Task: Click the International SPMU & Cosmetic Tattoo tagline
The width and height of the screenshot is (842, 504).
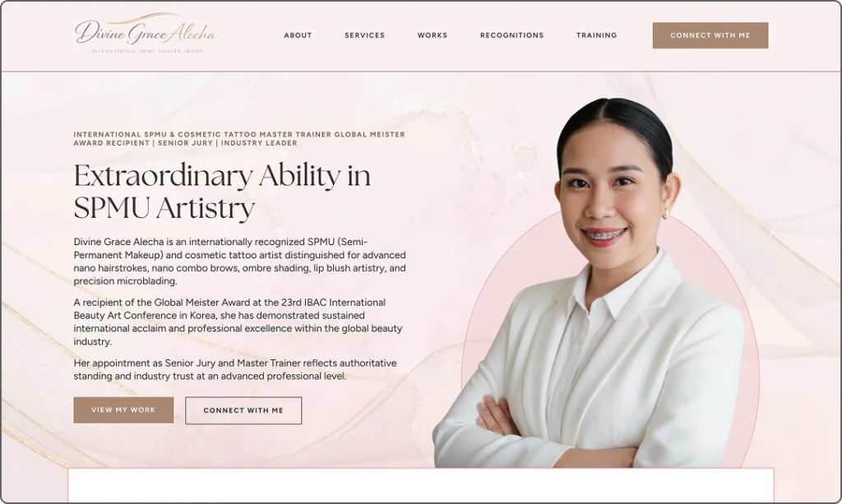Action: tap(239, 138)
